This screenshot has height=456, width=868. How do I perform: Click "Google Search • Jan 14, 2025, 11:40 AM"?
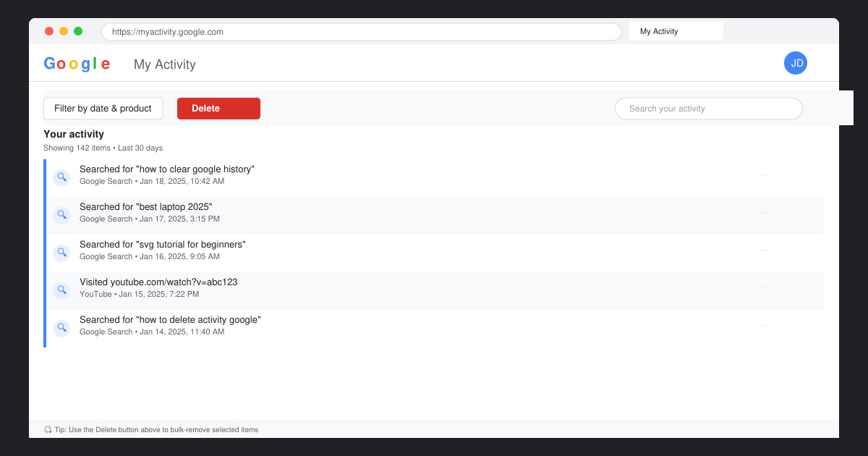point(152,332)
